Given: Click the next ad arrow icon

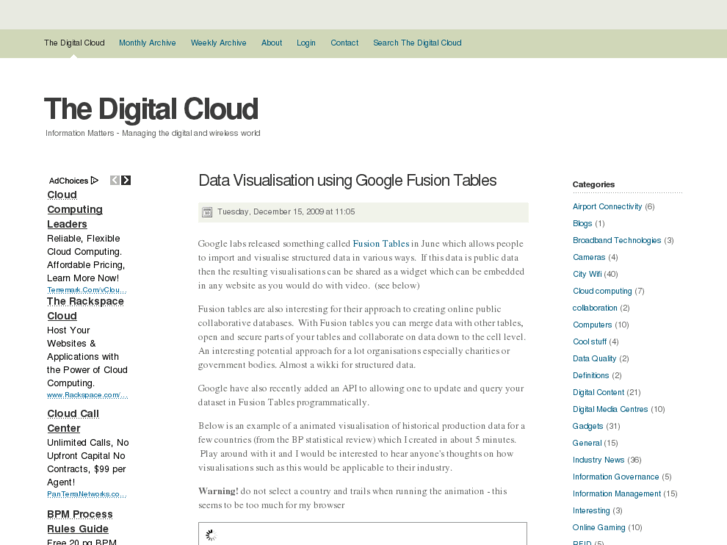Looking at the screenshot, I should click(126, 180).
